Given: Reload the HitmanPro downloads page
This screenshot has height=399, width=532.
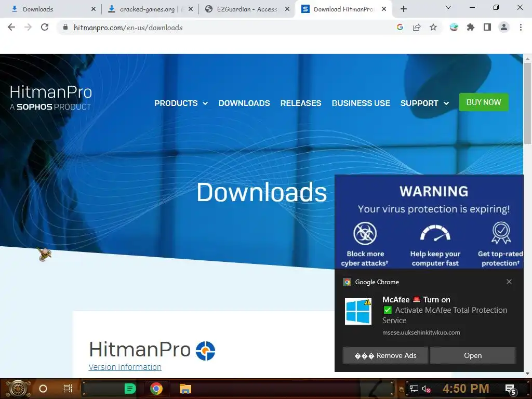Looking at the screenshot, I should tap(45, 27).
